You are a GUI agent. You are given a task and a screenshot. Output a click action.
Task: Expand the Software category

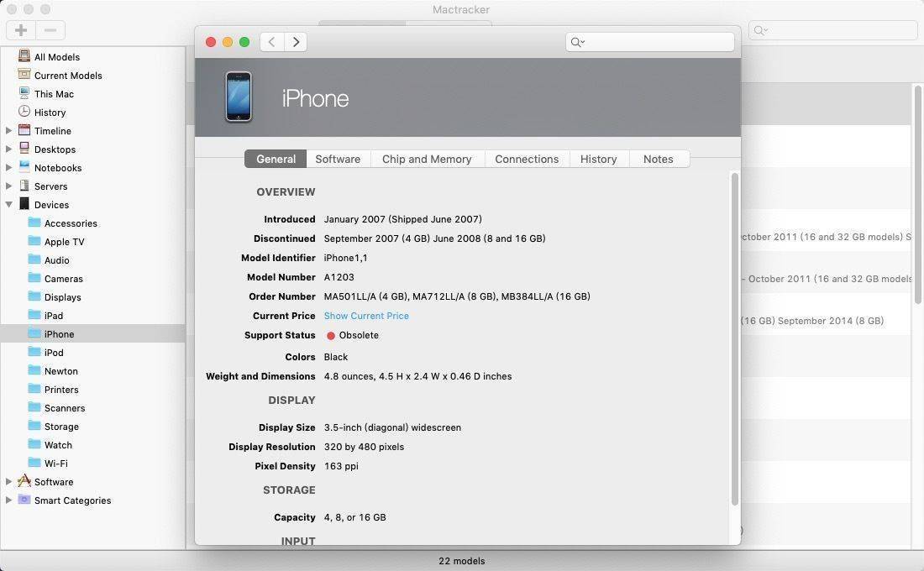[x=9, y=481]
